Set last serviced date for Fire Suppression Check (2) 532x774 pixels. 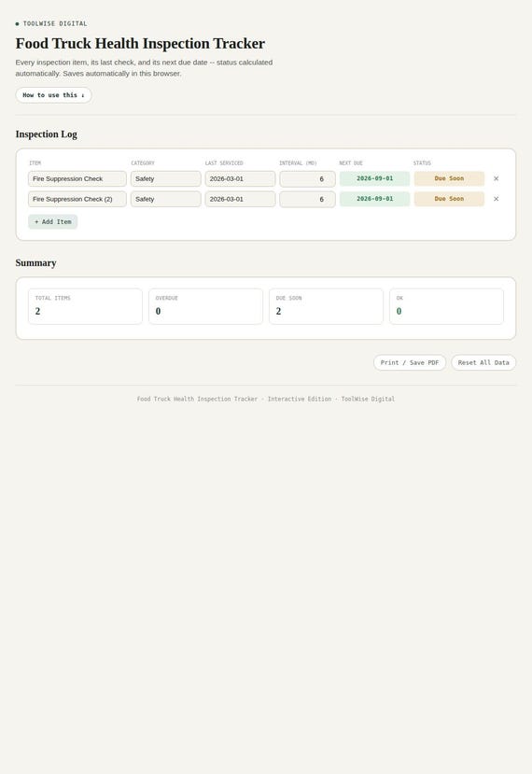point(241,199)
